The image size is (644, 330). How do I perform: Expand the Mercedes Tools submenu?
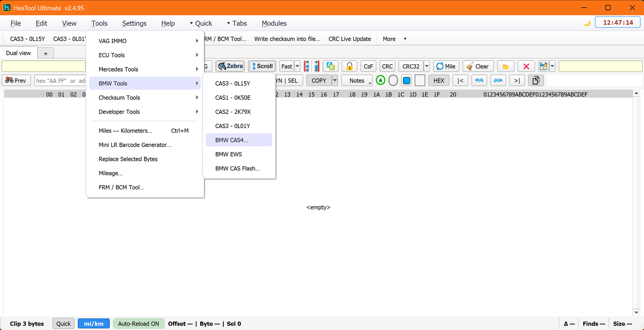(145, 69)
